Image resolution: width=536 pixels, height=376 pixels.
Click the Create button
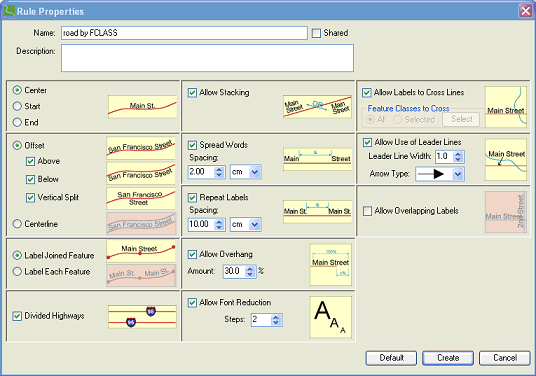pos(448,358)
